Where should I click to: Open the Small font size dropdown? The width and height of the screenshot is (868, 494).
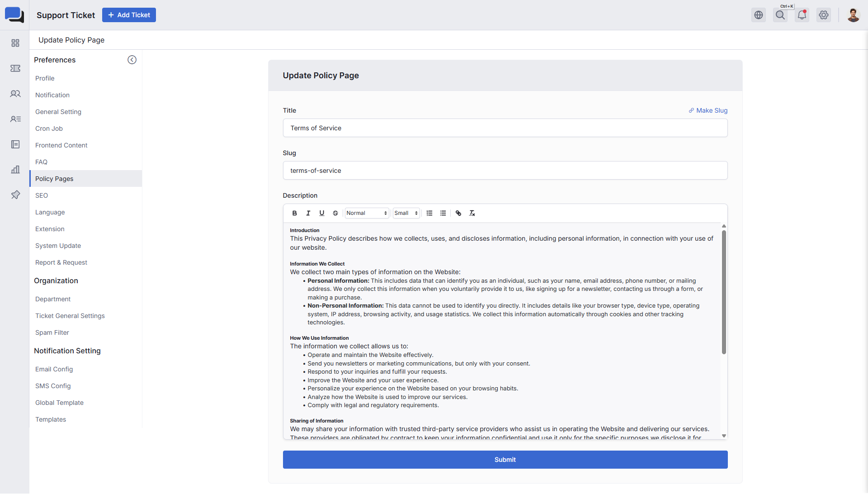(406, 213)
